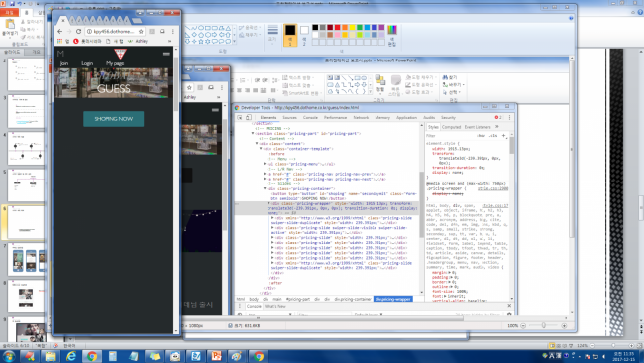Switch to the Console tab in DevTools
This screenshot has width=644, height=363.
click(x=310, y=118)
